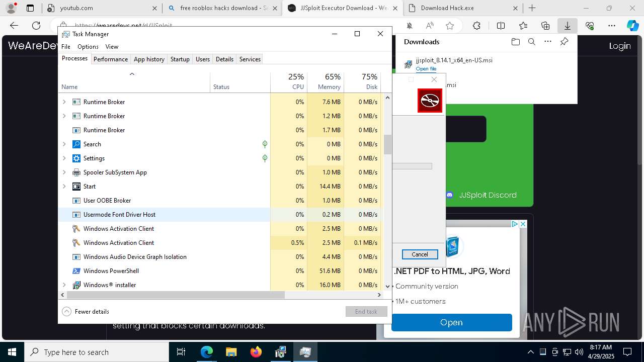Expand the Start process row
The height and width of the screenshot is (362, 644).
point(64,187)
